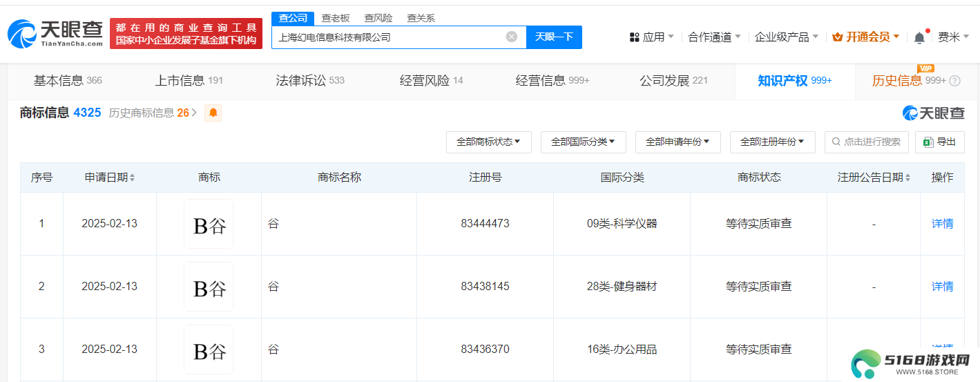Switch to the 查公司 search tab
980x382 pixels.
pyautogui.click(x=293, y=18)
